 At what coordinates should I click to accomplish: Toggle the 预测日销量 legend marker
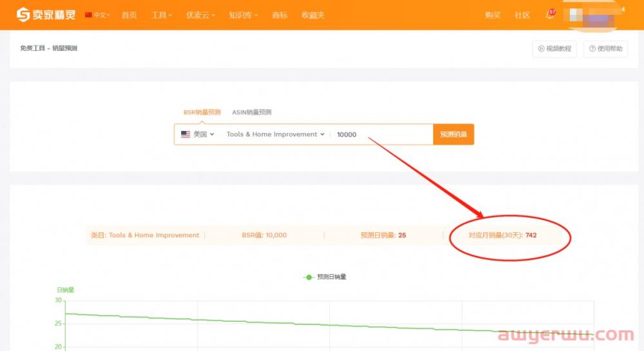309,277
